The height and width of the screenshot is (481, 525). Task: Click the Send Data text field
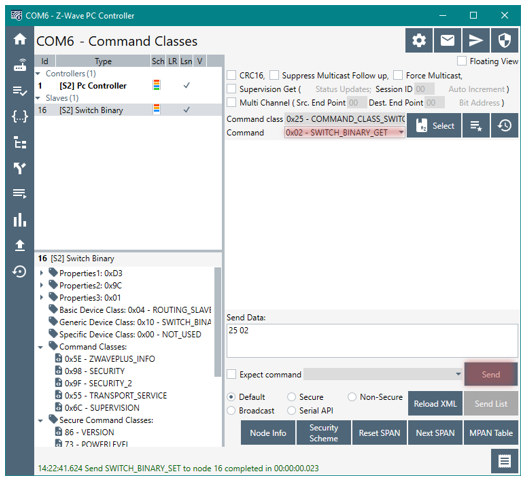(372, 340)
